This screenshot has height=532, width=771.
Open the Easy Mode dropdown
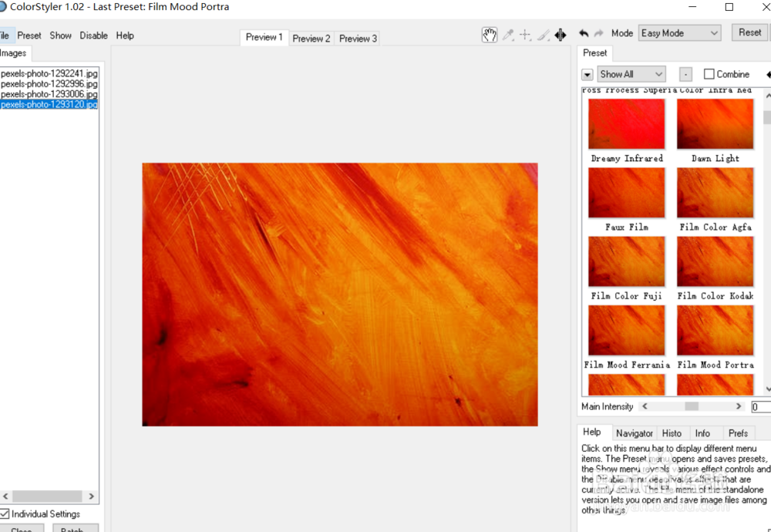[x=679, y=33]
